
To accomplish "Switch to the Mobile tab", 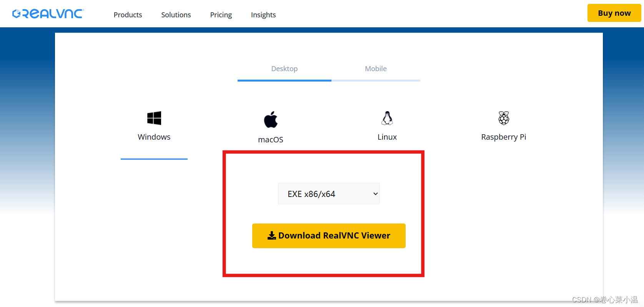I will tap(376, 69).
